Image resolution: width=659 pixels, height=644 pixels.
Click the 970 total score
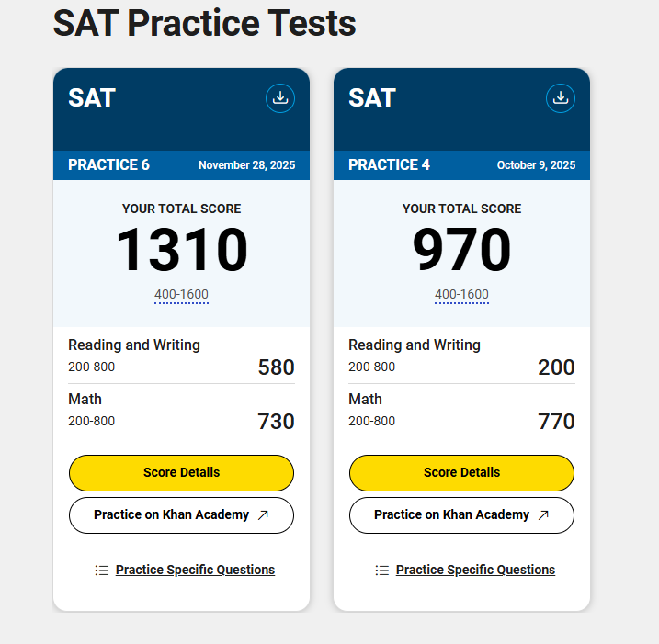pos(461,250)
